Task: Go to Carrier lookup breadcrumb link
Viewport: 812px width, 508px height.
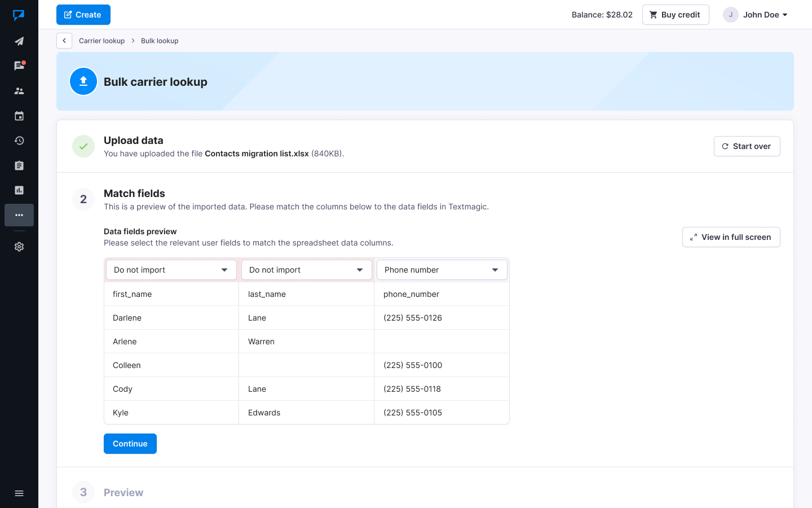Action: tap(101, 41)
